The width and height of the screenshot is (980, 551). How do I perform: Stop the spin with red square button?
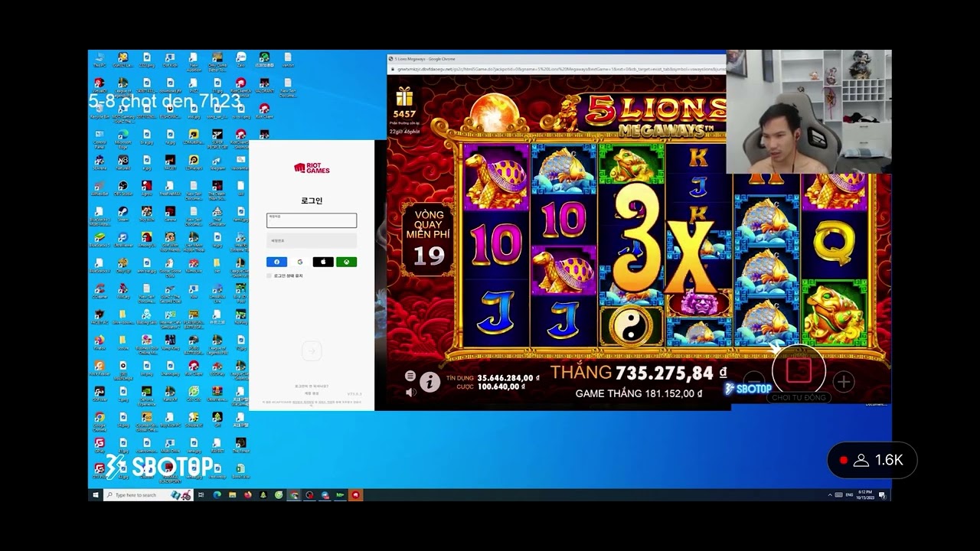pos(799,370)
